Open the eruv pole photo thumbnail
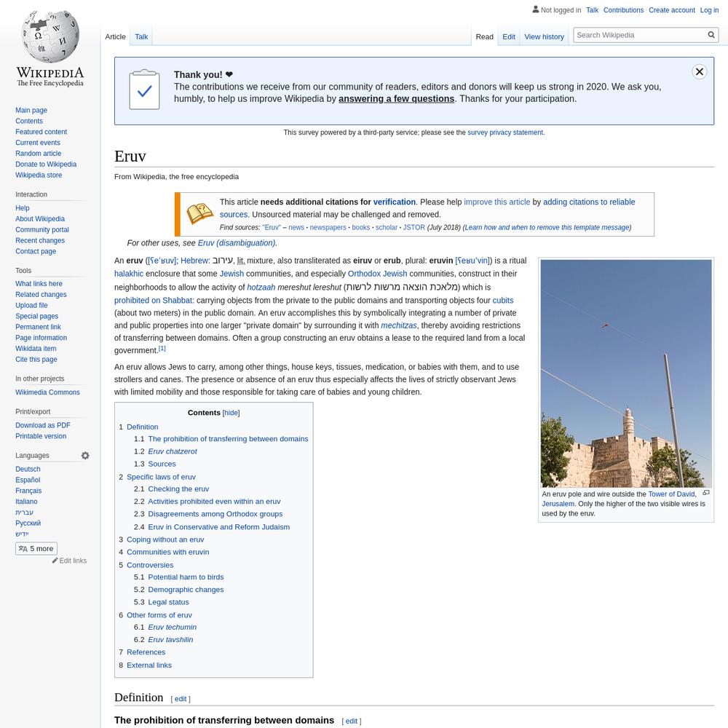728x728 pixels. (x=626, y=373)
